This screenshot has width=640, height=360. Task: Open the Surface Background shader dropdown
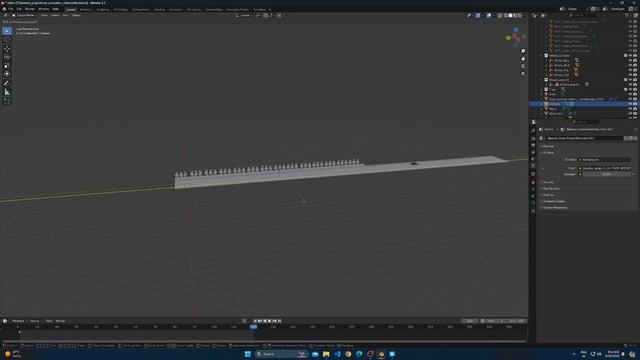pyautogui.click(x=604, y=160)
